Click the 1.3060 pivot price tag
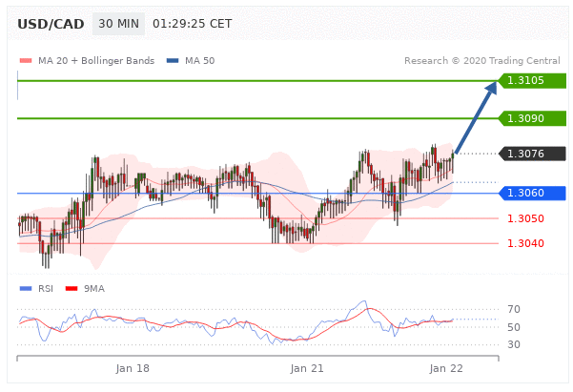Viewport: 573px width, 392px height. tap(532, 193)
